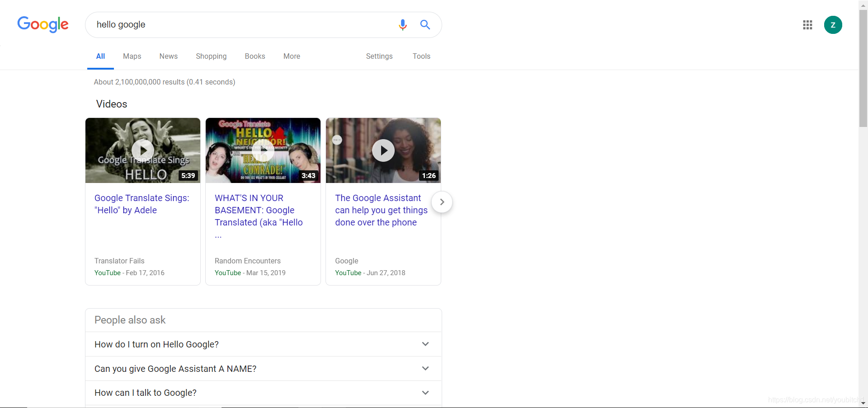Switch to the News tab

(169, 56)
